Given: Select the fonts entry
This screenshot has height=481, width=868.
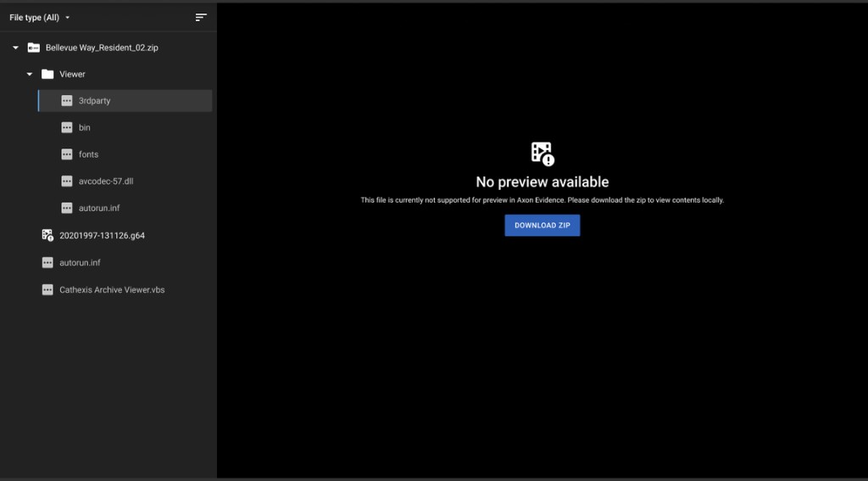Looking at the screenshot, I should pos(88,154).
